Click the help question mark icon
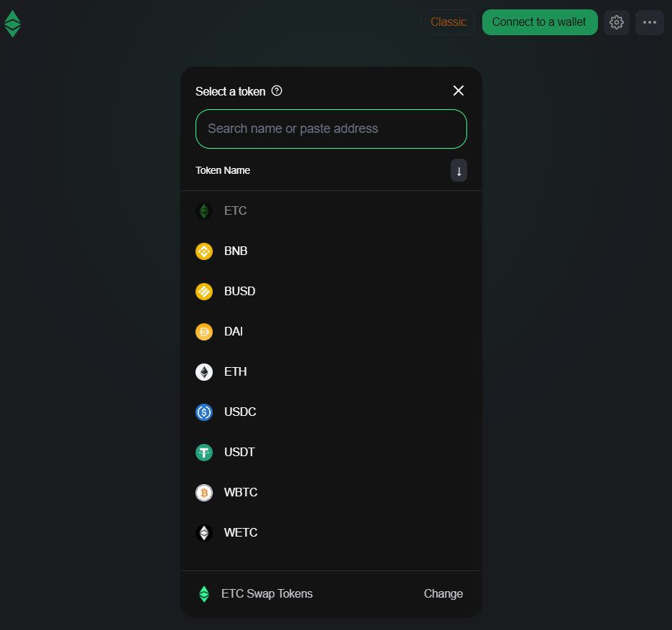The width and height of the screenshot is (672, 630). [x=277, y=91]
